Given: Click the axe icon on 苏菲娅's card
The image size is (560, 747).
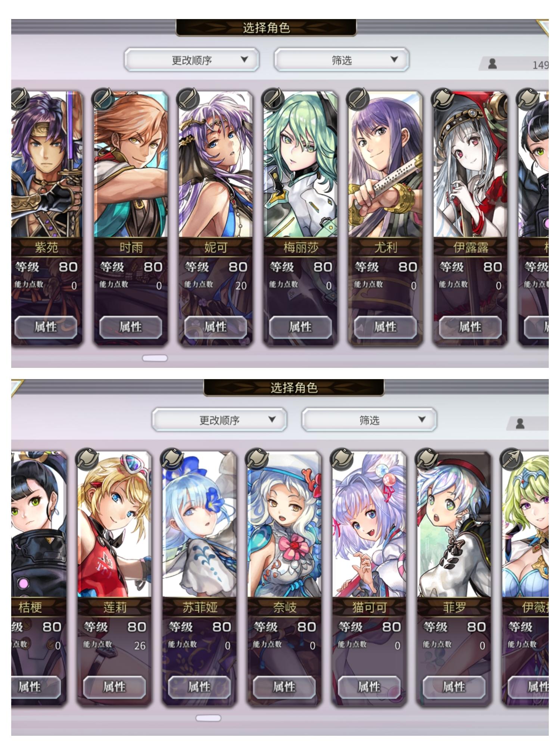Looking at the screenshot, I should click(x=172, y=458).
